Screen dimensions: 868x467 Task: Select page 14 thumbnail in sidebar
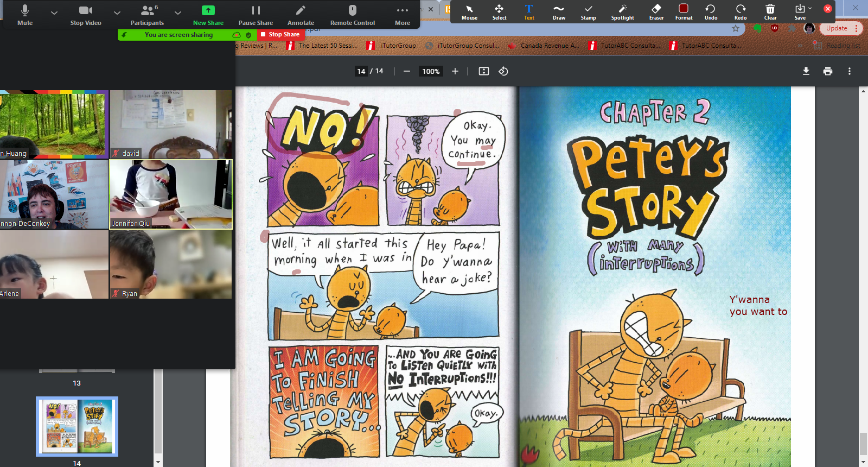tap(77, 426)
